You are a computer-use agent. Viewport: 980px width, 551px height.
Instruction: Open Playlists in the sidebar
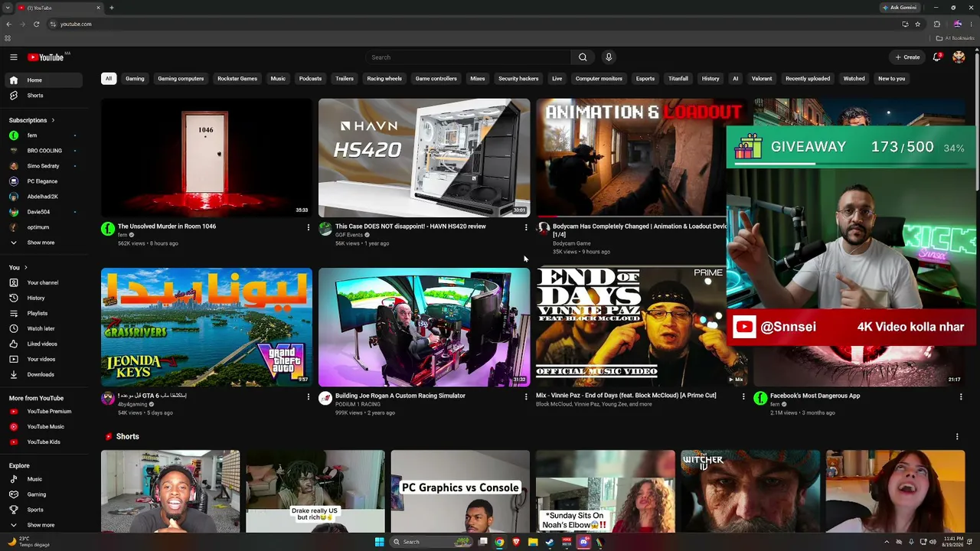click(44, 313)
